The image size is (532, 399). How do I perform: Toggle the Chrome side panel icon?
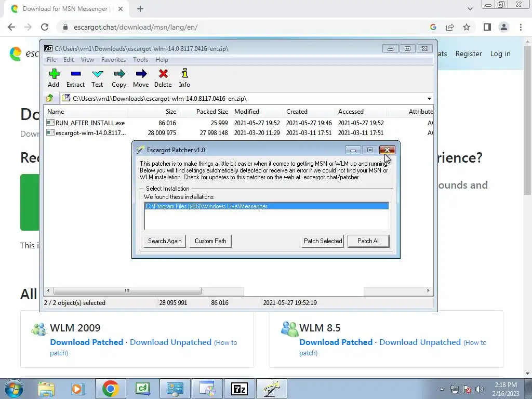click(x=487, y=27)
